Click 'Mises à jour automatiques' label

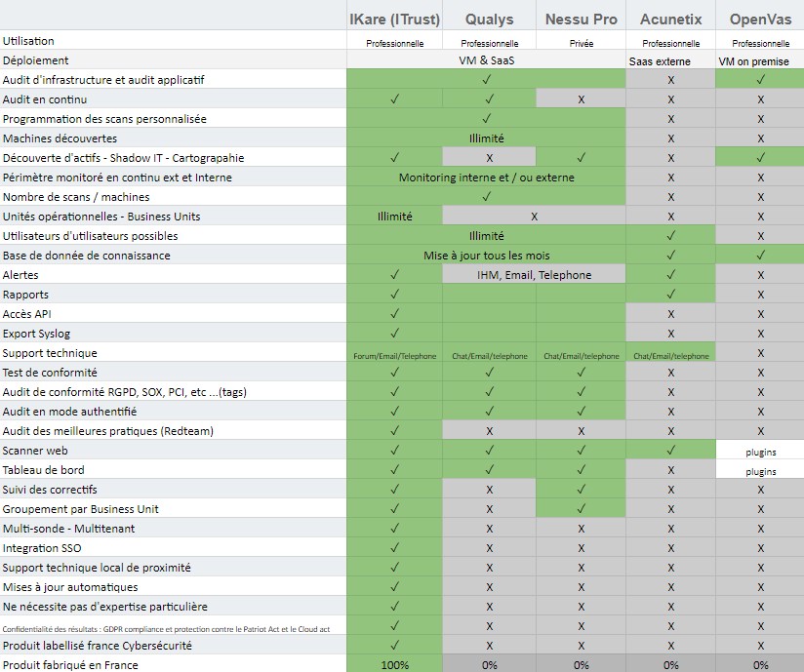tap(70, 587)
